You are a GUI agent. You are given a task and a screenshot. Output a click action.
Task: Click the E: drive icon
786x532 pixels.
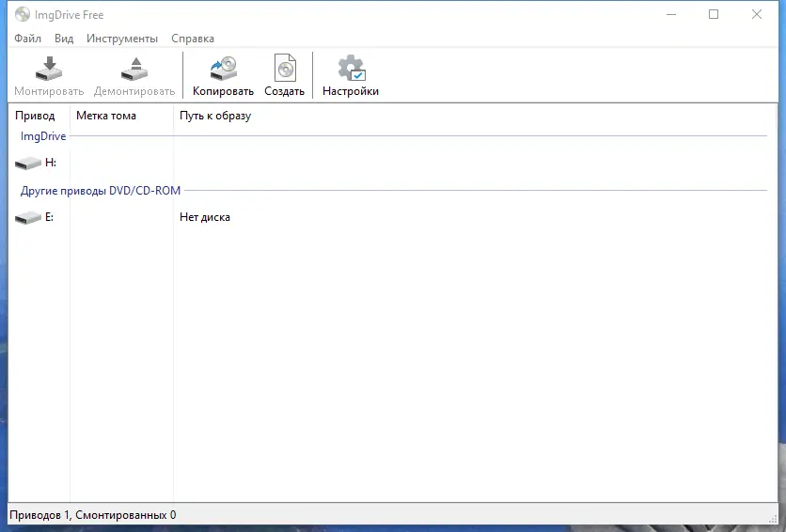28,217
